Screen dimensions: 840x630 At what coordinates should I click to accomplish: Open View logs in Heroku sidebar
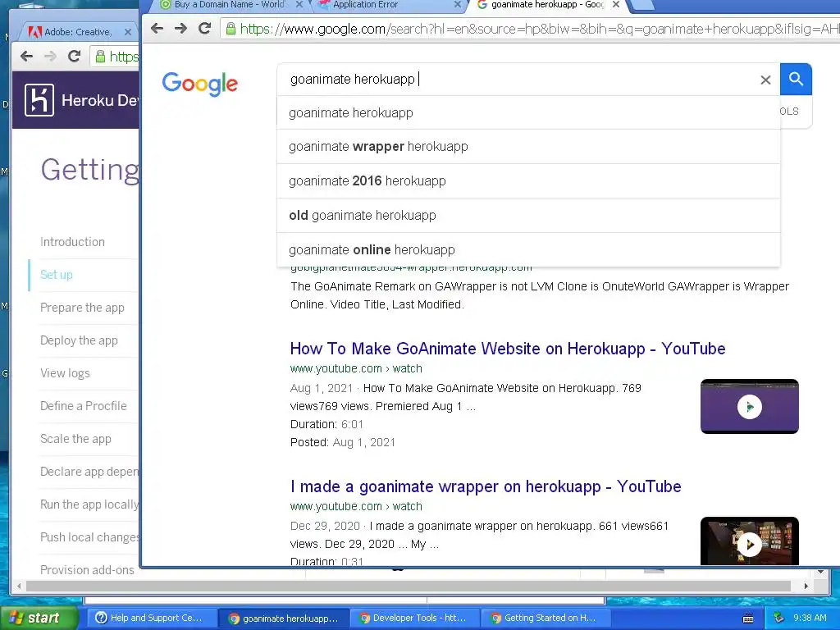[x=65, y=373]
